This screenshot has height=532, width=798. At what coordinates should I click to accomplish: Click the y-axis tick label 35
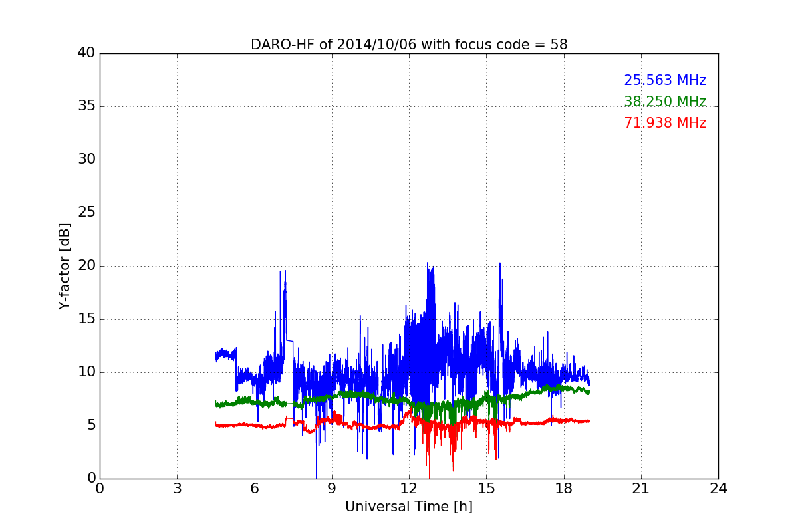click(x=86, y=106)
